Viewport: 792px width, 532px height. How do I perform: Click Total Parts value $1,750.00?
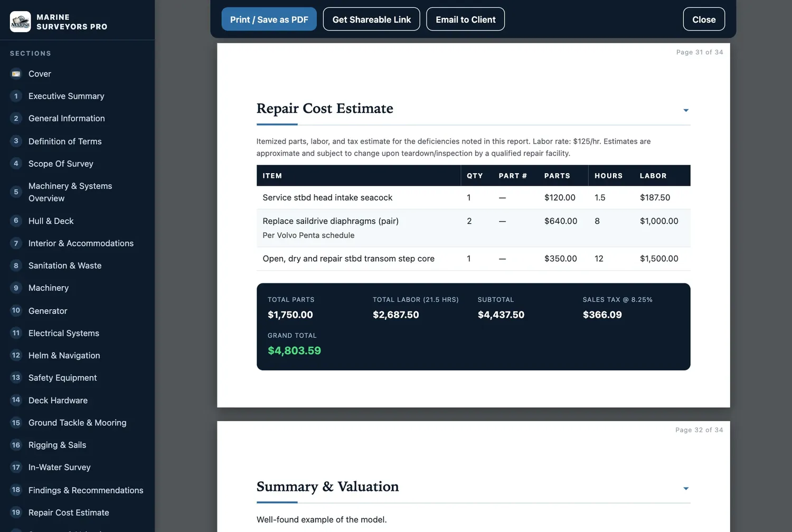click(x=290, y=315)
